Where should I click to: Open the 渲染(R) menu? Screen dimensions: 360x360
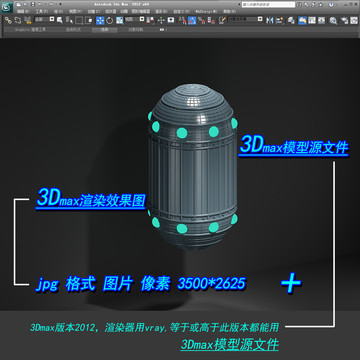161,11
